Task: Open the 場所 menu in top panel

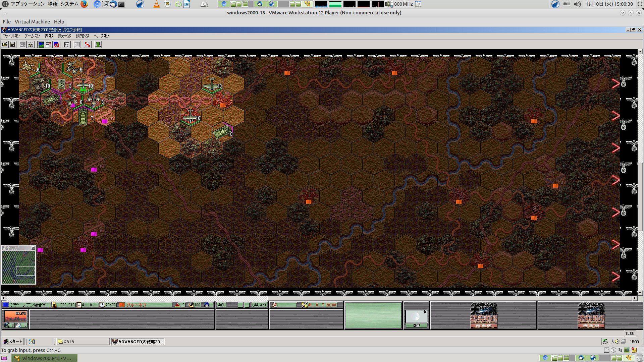Action: (52, 4)
